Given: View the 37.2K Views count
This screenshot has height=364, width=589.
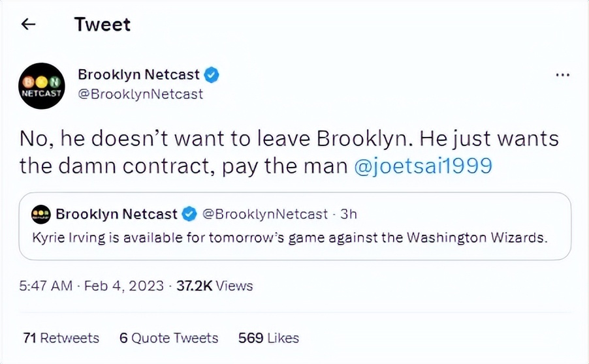Looking at the screenshot, I should 215,286.
